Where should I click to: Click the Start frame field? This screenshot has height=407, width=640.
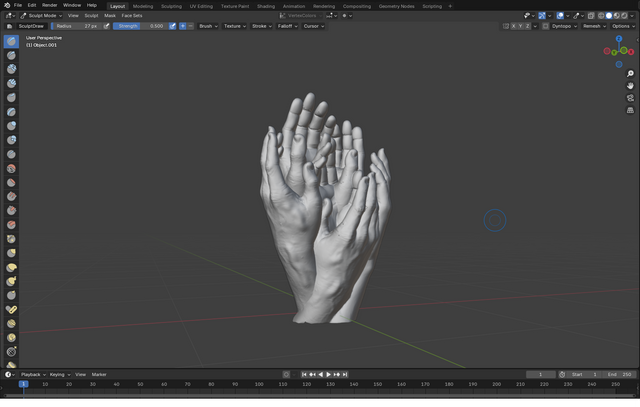pyautogui.click(x=583, y=374)
